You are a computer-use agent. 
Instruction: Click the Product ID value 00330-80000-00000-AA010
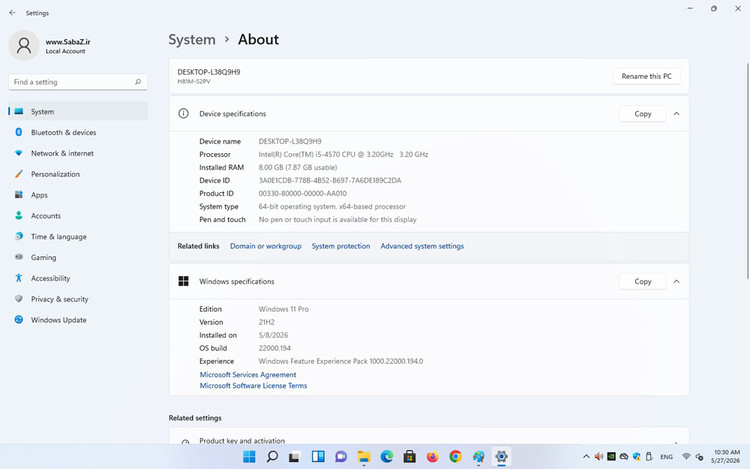(x=302, y=194)
